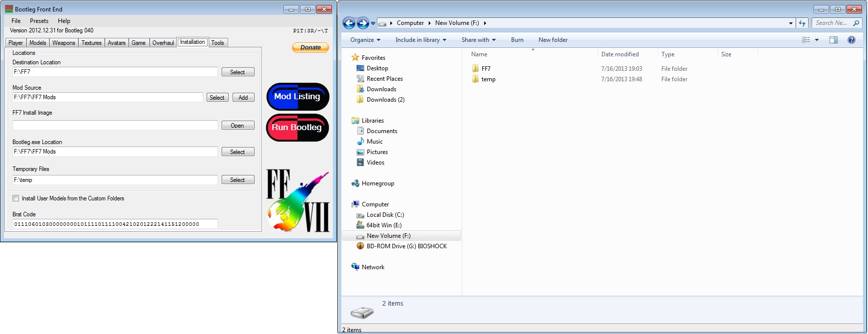Click New folder in Explorer toolbar

coord(553,40)
